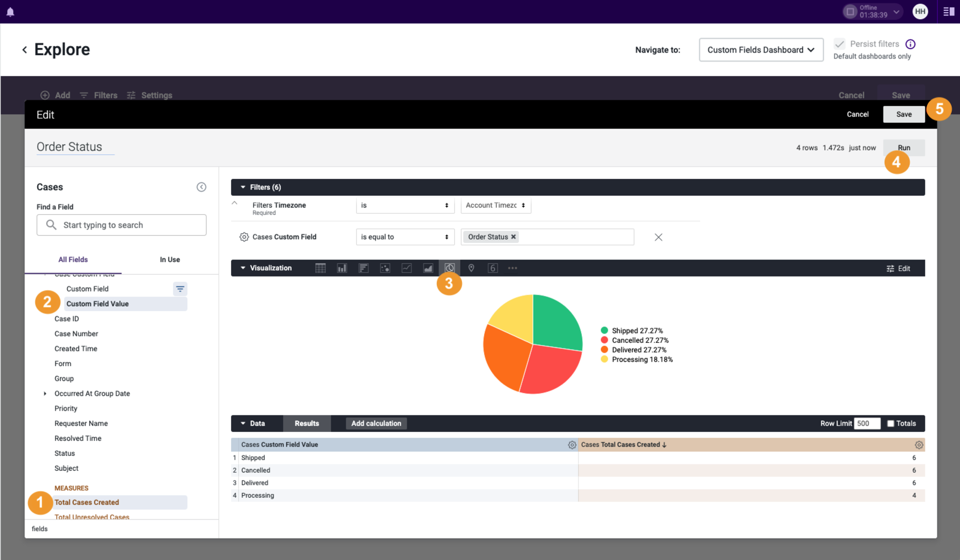The width and height of the screenshot is (960, 560).
Task: Open the visualization Edit settings
Action: 898,269
